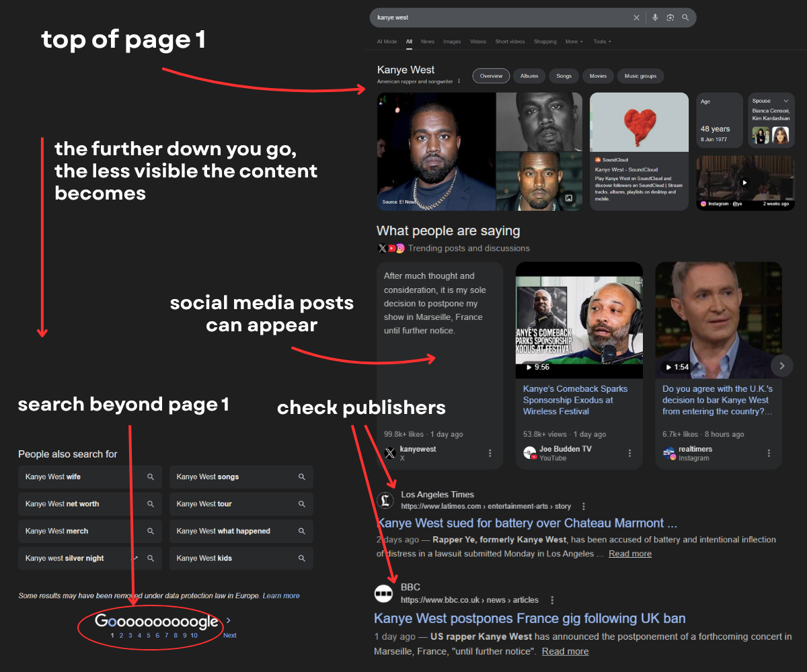Select the Albums chip button

tap(529, 76)
